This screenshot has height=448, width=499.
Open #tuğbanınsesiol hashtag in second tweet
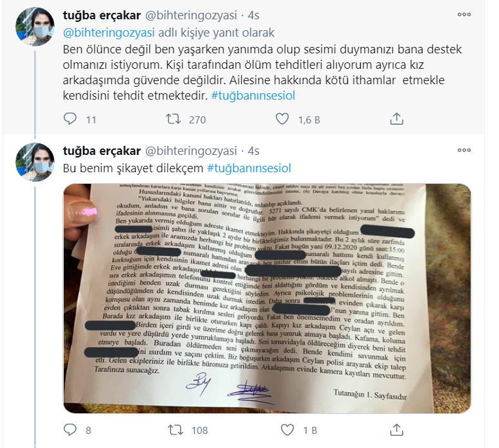click(x=249, y=168)
